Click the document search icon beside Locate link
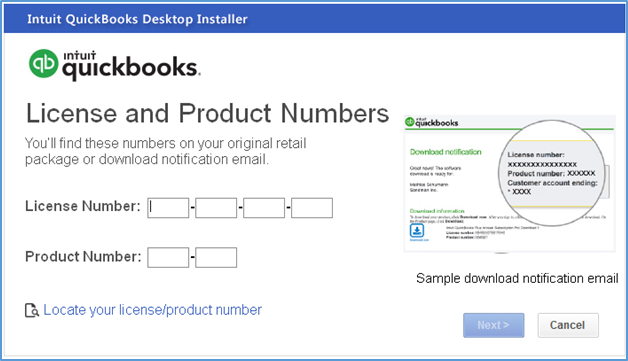628x361 pixels. pyautogui.click(x=32, y=311)
